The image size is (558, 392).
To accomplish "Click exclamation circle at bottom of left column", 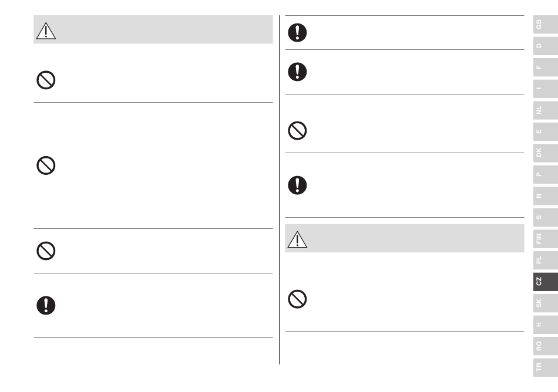I will pyautogui.click(x=46, y=305).
